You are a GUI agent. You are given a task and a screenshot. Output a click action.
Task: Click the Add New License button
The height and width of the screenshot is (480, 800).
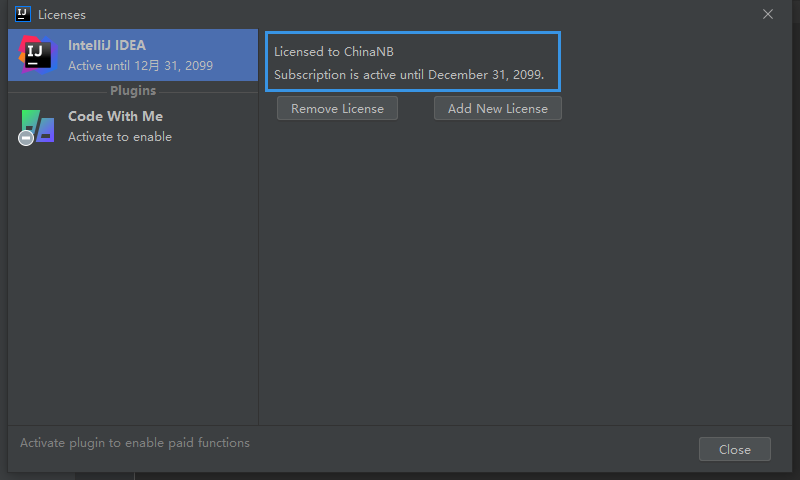click(x=497, y=108)
